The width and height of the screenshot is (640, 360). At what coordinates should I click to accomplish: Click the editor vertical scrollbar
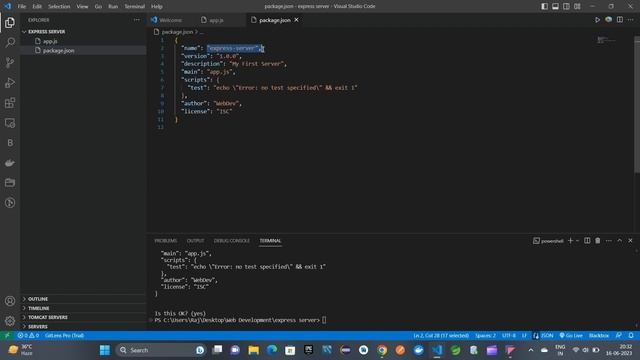click(637, 104)
